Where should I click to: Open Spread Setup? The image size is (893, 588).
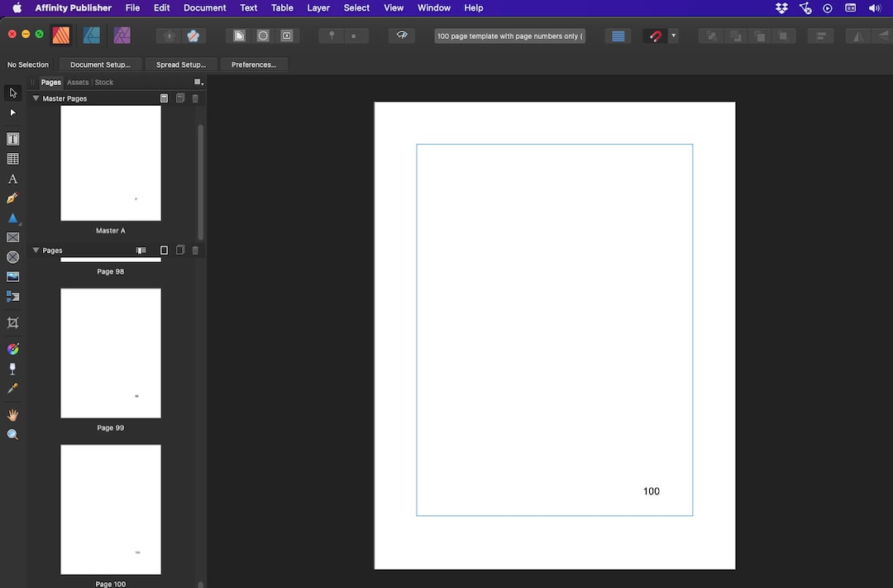click(181, 64)
